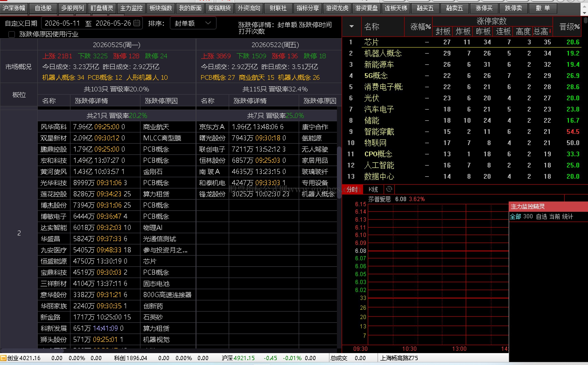The image size is (588, 365).
Task: Click the clock history icon beside K线
Action: pyautogui.click(x=389, y=189)
